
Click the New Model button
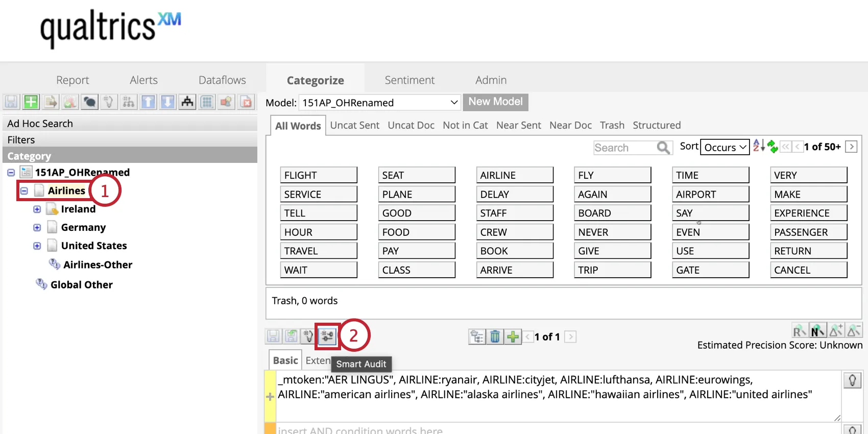click(x=495, y=102)
